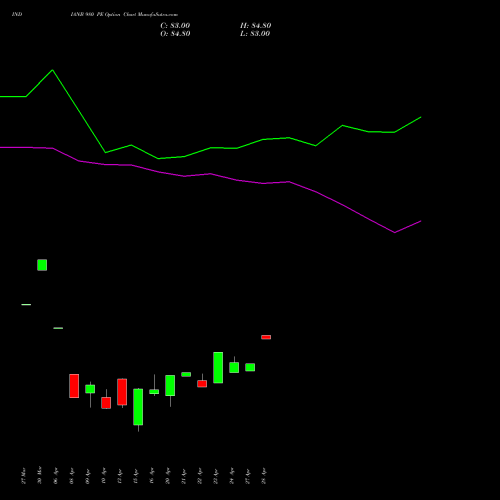Click the flat dash candlestick above 27 Mar
500x500 pixels.
point(26,304)
